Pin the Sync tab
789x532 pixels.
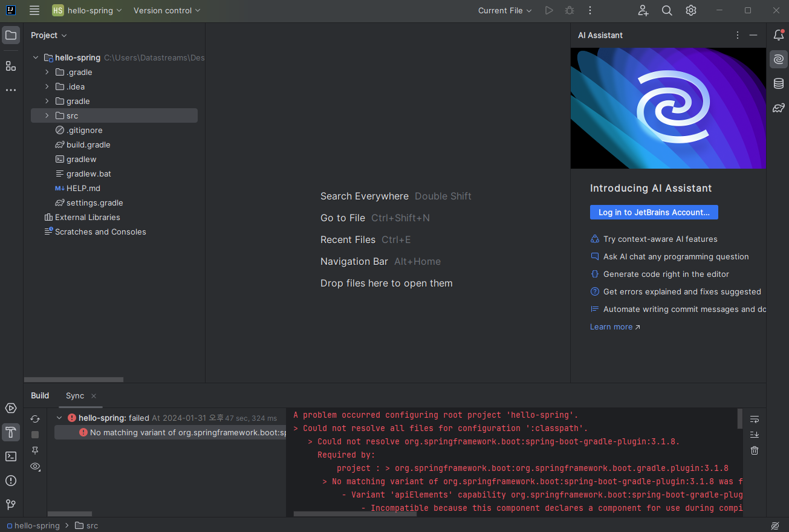coord(35,450)
